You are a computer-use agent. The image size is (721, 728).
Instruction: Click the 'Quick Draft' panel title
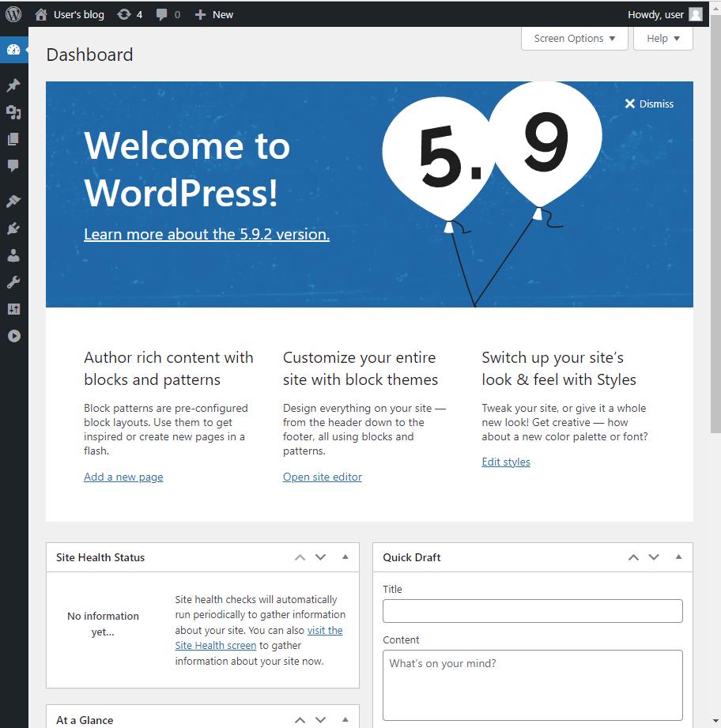click(412, 557)
